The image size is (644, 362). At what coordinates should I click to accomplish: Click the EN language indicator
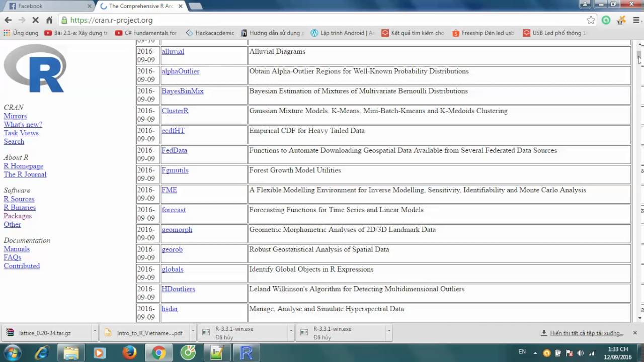tap(522, 352)
